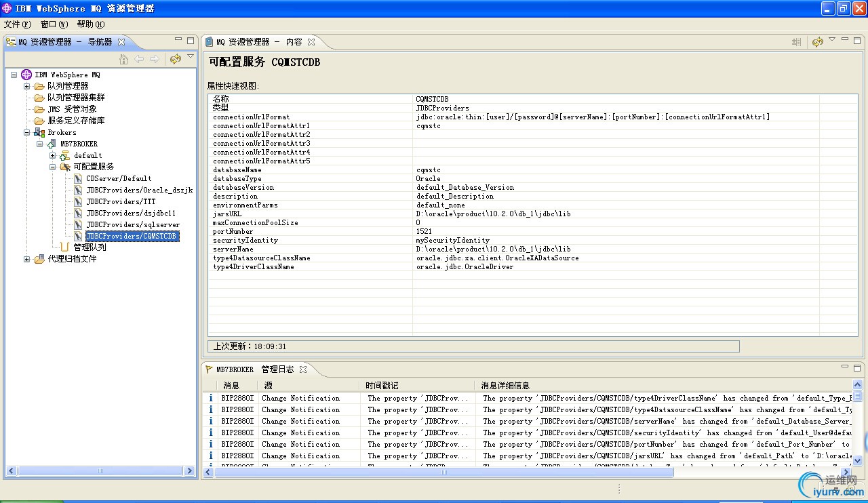This screenshot has width=868, height=503.
Task: Click the column layout icon in content toolbar
Action: (797, 42)
